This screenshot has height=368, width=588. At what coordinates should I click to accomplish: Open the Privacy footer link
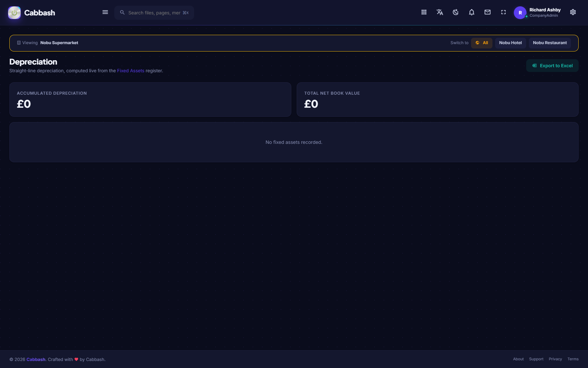pos(555,359)
